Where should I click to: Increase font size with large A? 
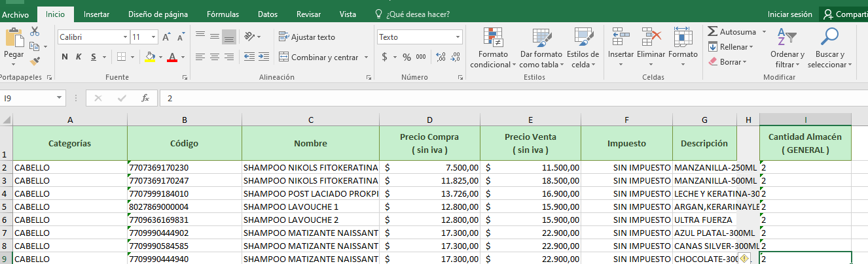pyautogui.click(x=167, y=37)
